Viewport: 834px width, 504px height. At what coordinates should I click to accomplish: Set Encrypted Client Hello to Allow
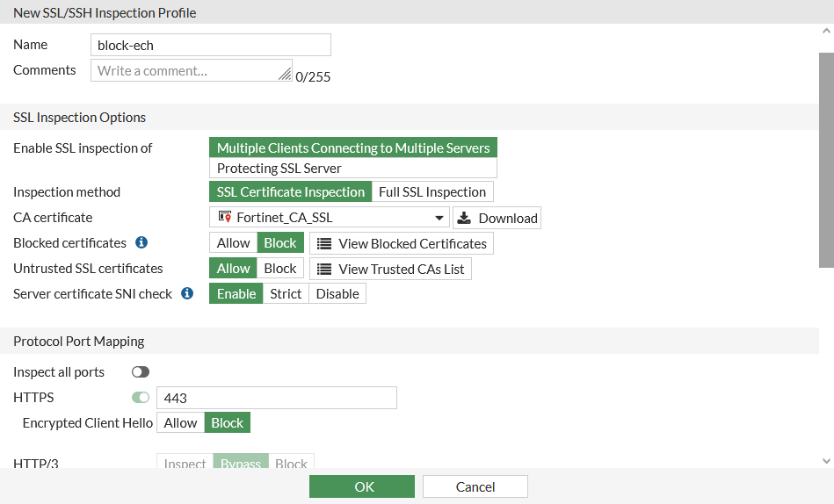point(181,422)
